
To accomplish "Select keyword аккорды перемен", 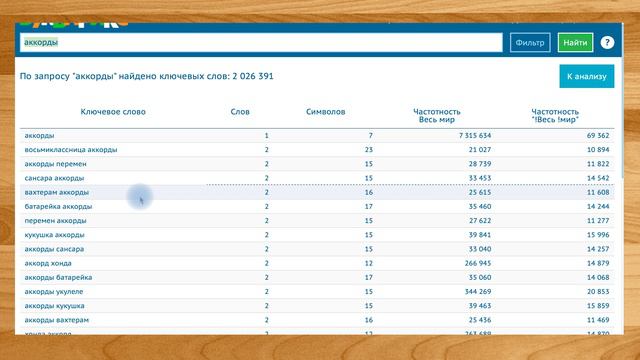I will point(56,164).
